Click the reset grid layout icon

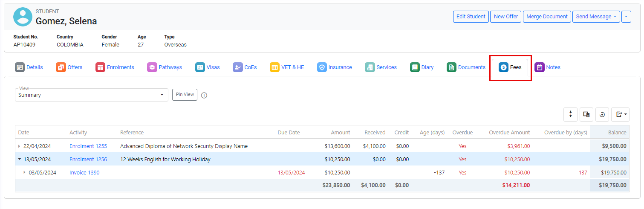(602, 114)
